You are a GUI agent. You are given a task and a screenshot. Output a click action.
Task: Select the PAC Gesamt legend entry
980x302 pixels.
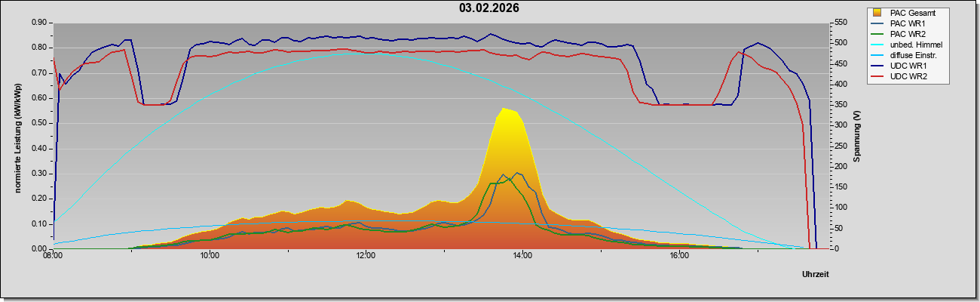point(903,13)
